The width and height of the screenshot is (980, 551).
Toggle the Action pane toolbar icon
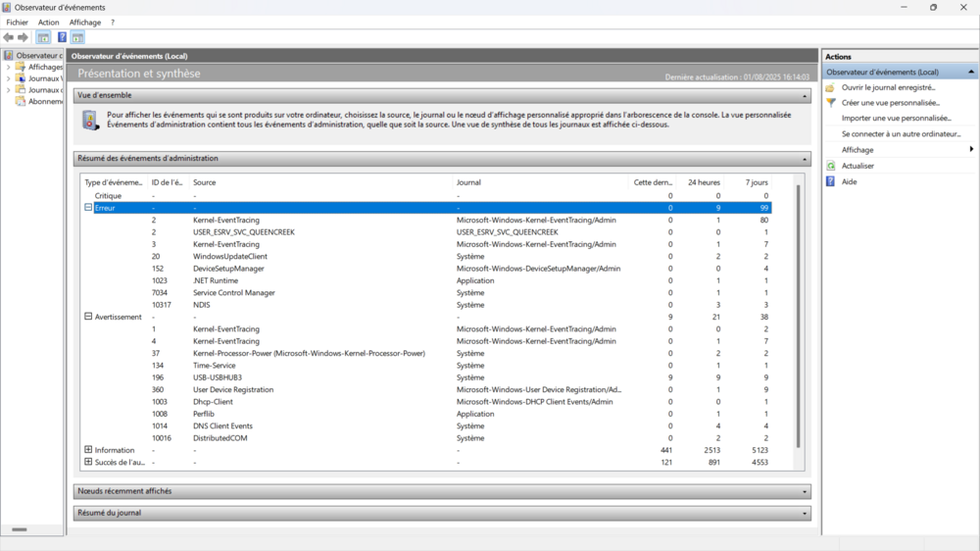(x=77, y=37)
